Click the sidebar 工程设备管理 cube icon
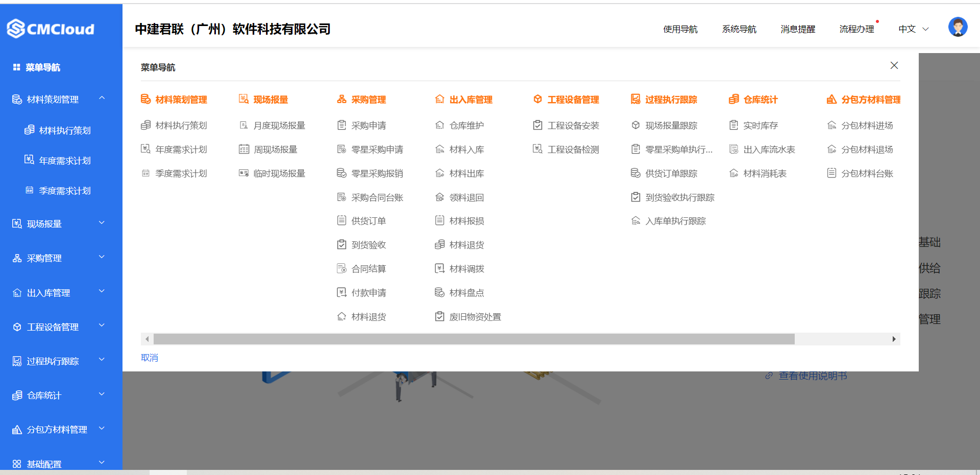980x475 pixels. (17, 327)
